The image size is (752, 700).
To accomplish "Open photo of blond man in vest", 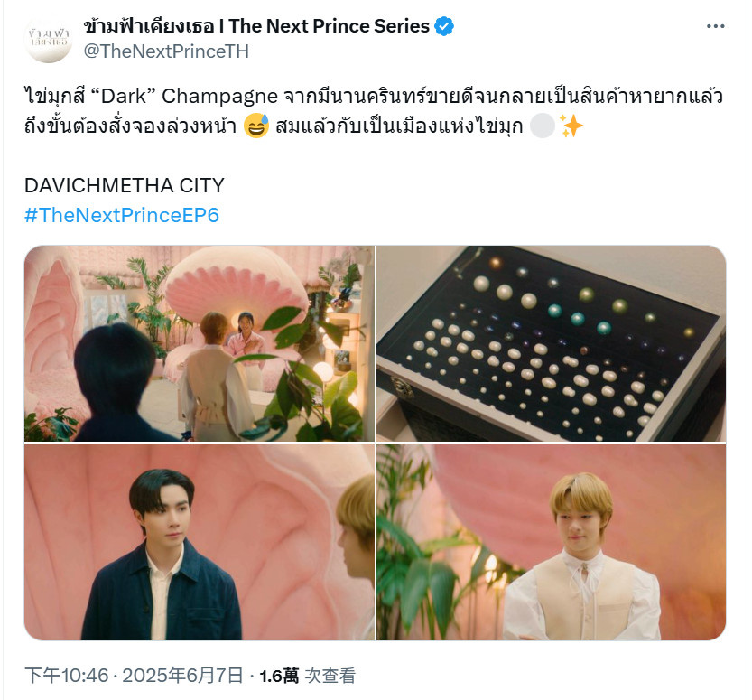I will click(x=551, y=542).
